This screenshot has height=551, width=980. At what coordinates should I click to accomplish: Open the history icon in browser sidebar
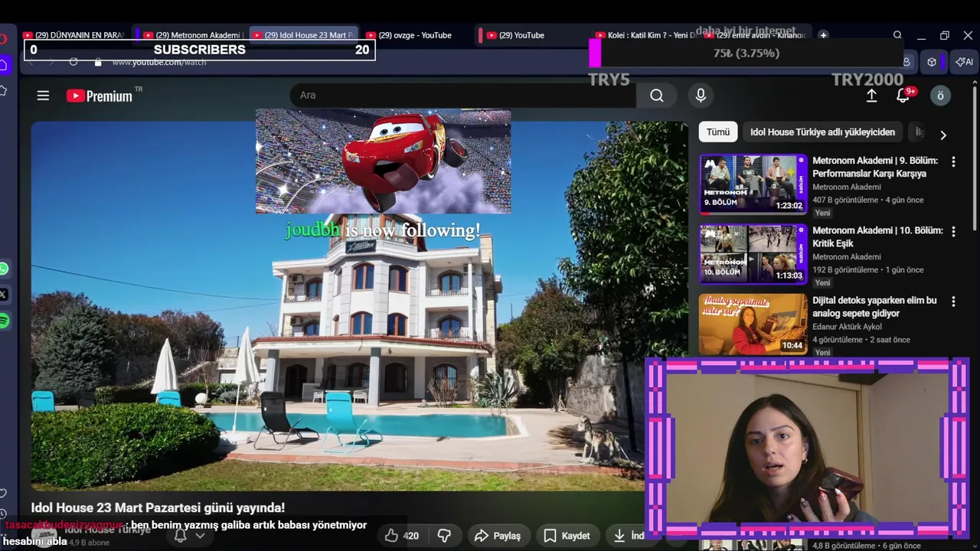[x=3, y=515]
